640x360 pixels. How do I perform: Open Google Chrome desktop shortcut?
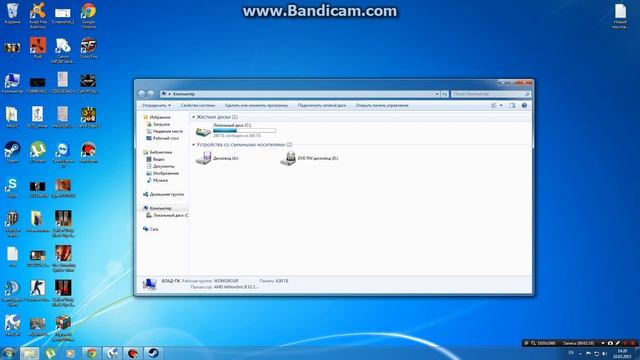(88, 15)
